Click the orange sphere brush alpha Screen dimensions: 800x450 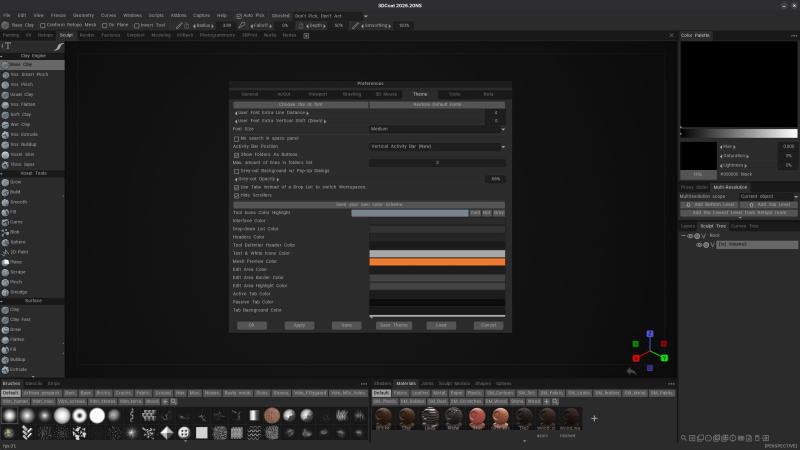pos(272,416)
